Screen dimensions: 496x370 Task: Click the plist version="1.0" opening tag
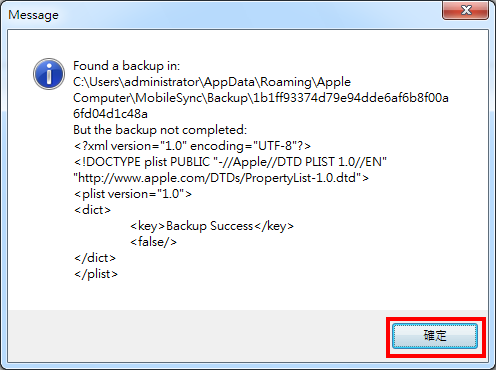pyautogui.click(x=133, y=194)
